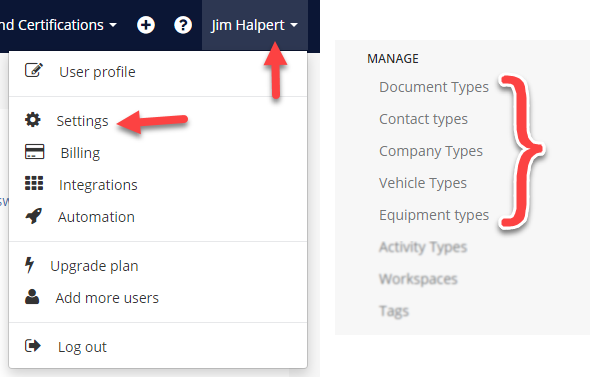590x377 pixels.
Task: Click the Settings gear icon
Action: [33, 120]
